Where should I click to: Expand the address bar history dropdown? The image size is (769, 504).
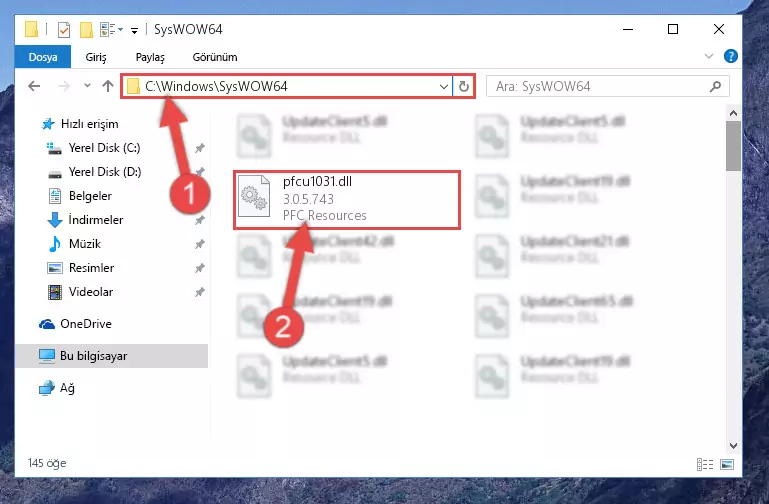pyautogui.click(x=443, y=87)
